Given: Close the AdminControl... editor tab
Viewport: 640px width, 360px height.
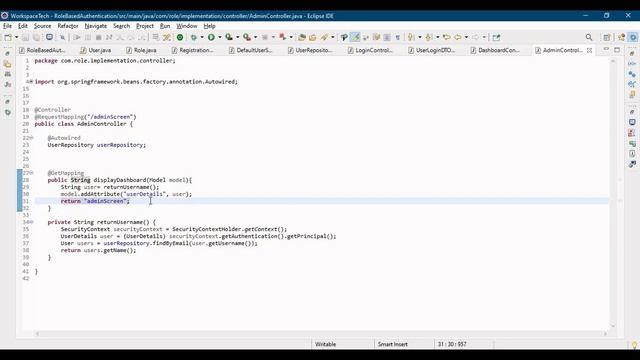Looking at the screenshot, I should [589, 50].
